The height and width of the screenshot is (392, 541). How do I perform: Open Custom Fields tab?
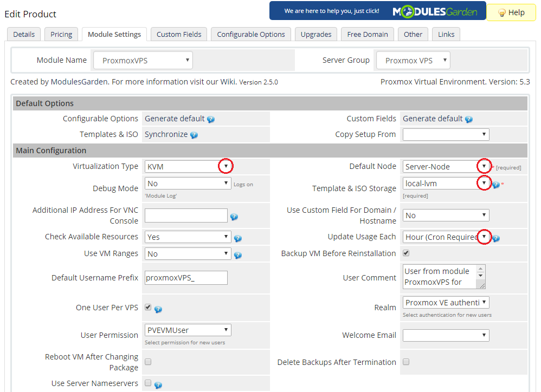(x=179, y=35)
